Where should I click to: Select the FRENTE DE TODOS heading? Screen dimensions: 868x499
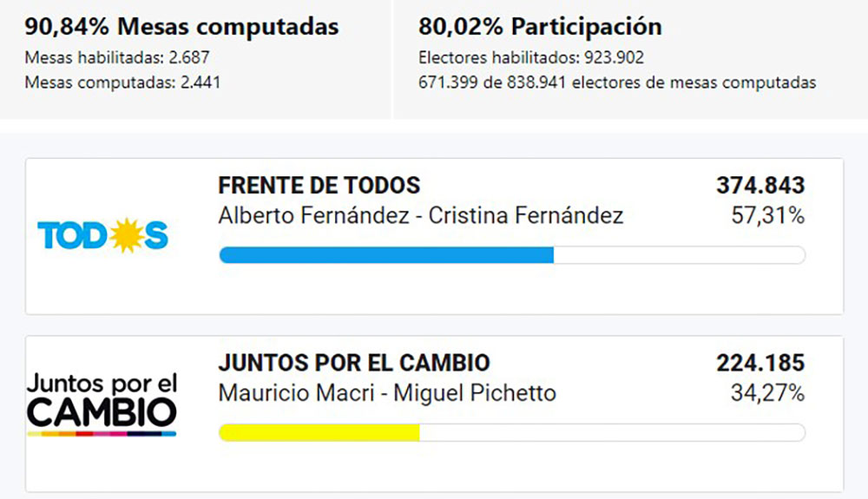point(319,186)
